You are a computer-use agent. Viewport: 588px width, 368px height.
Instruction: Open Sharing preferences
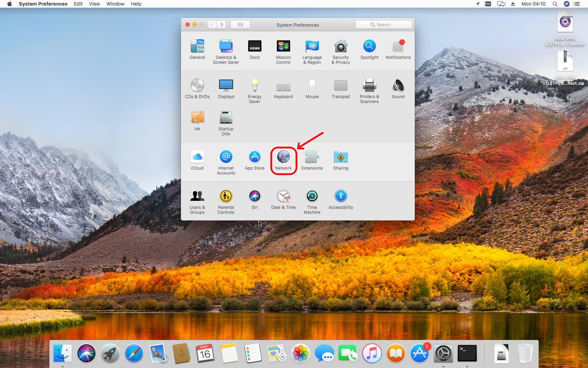pos(341,160)
